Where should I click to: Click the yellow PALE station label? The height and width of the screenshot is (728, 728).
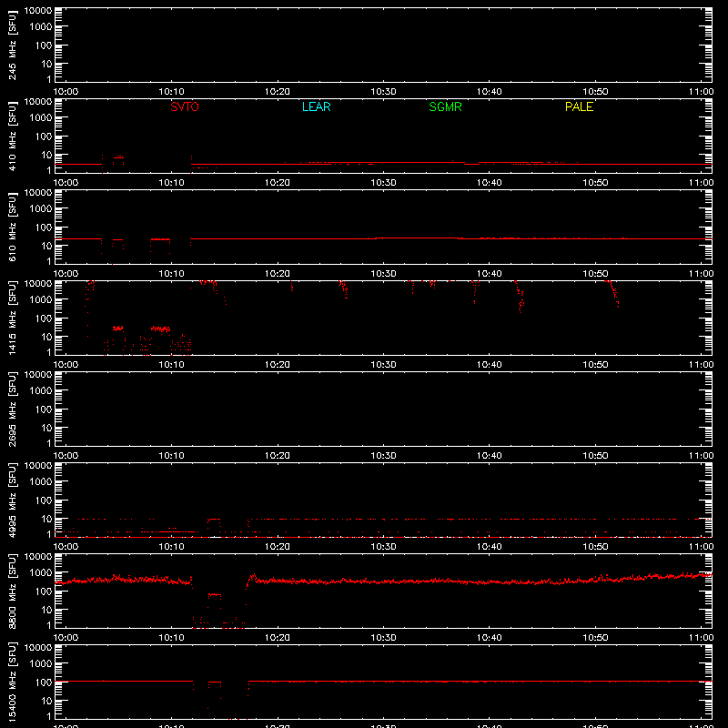[x=579, y=106]
